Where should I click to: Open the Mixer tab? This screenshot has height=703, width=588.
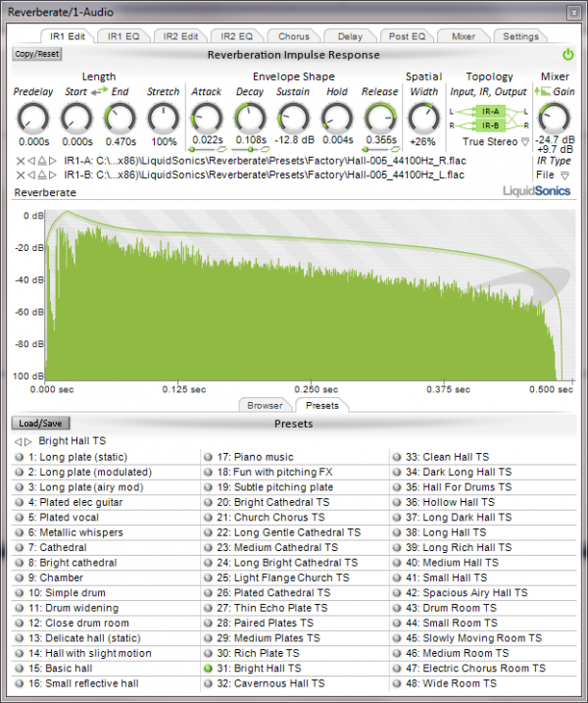[464, 36]
